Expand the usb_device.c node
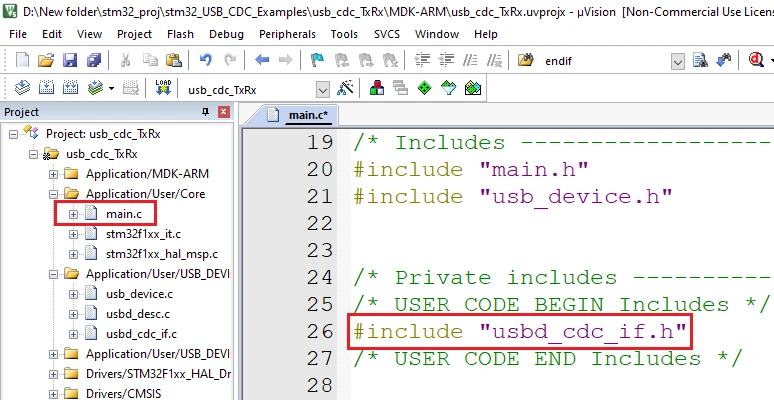This screenshot has height=400, width=774. pyautogui.click(x=73, y=294)
